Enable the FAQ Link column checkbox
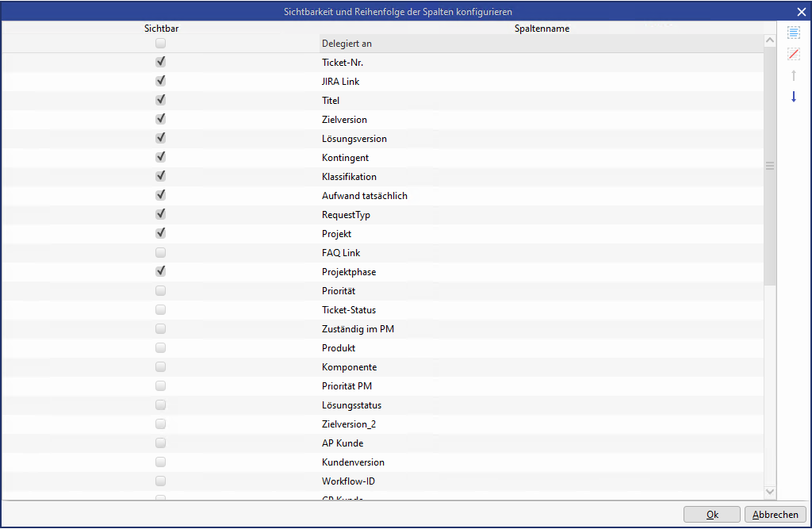This screenshot has width=812, height=529. coord(161,253)
